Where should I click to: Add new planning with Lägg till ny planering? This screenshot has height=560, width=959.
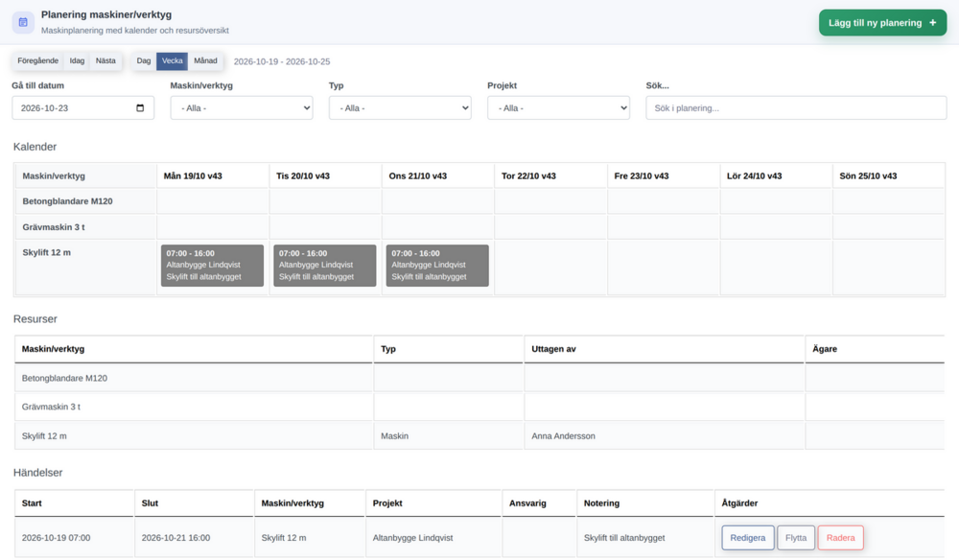882,23
